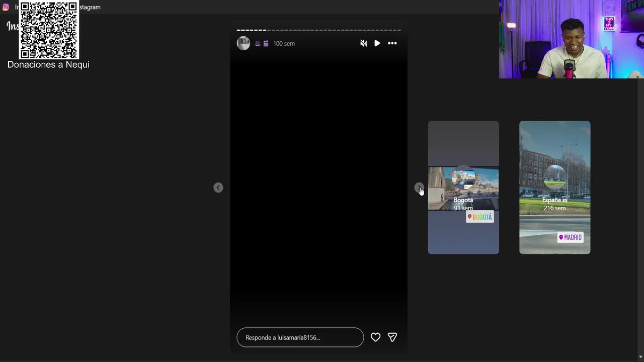Click the reply field 'Responde a luisamaria8156...'

tap(300, 337)
